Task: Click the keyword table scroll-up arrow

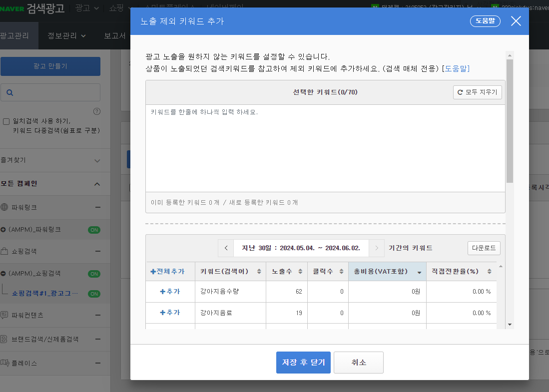Action: pyautogui.click(x=501, y=266)
